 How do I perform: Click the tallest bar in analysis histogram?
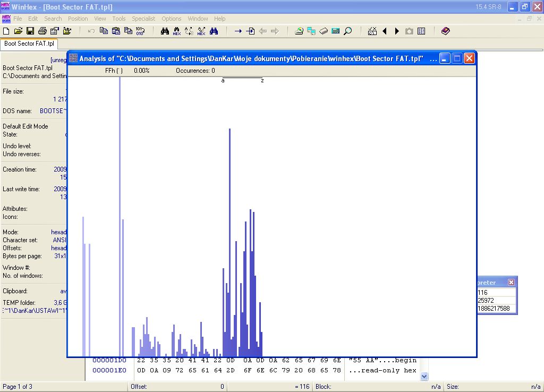tap(120, 217)
